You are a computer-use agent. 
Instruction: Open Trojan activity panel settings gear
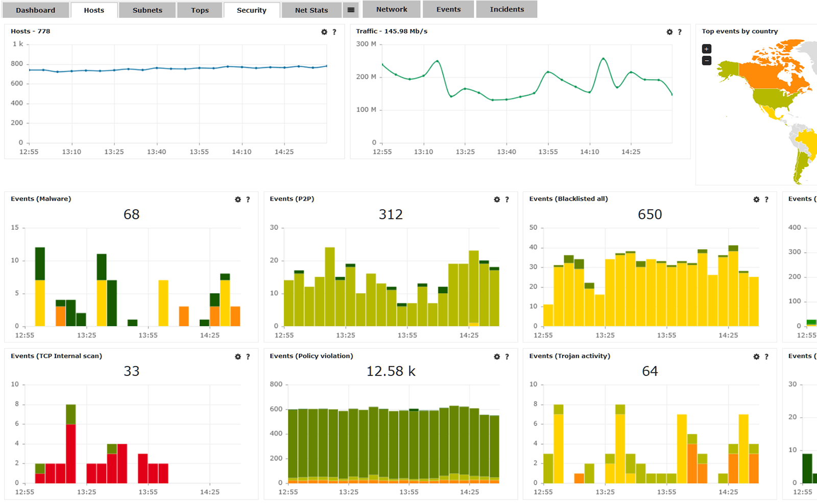click(756, 357)
